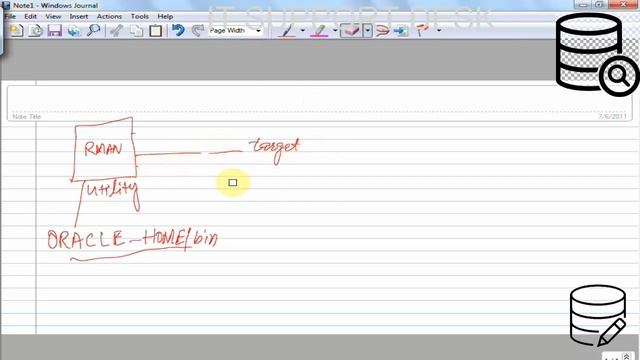This screenshot has width=640, height=360.
Task: Open the Help menu
Action: [165, 16]
